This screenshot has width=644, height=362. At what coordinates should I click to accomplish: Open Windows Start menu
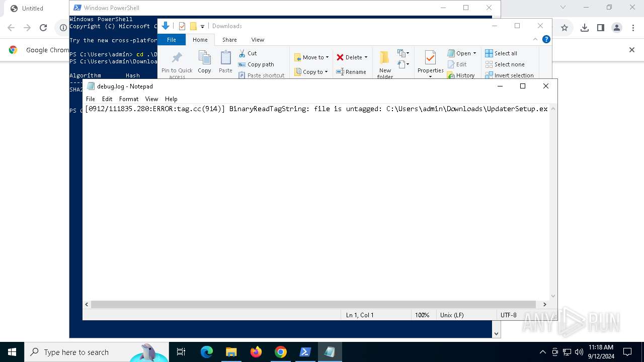click(x=12, y=352)
